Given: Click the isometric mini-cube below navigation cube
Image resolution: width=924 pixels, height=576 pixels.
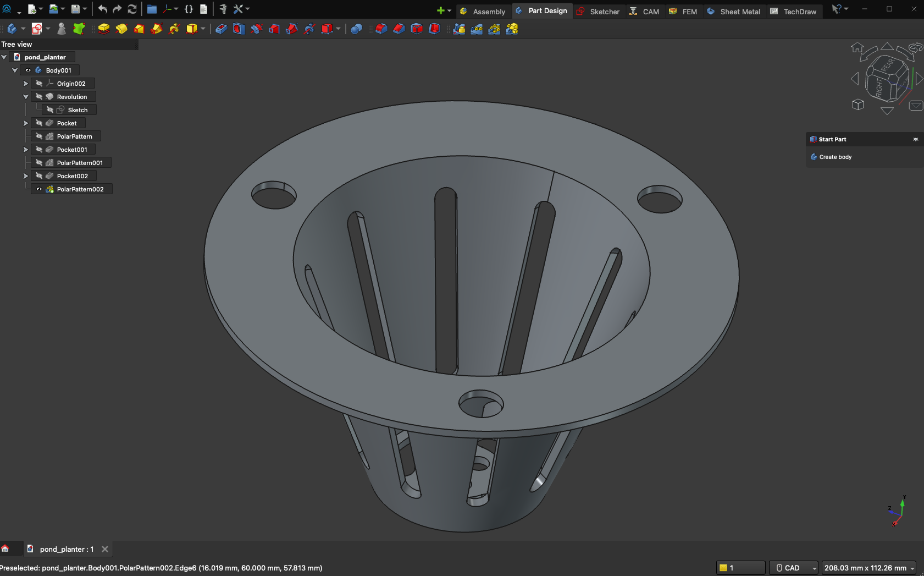Looking at the screenshot, I should coord(858,105).
